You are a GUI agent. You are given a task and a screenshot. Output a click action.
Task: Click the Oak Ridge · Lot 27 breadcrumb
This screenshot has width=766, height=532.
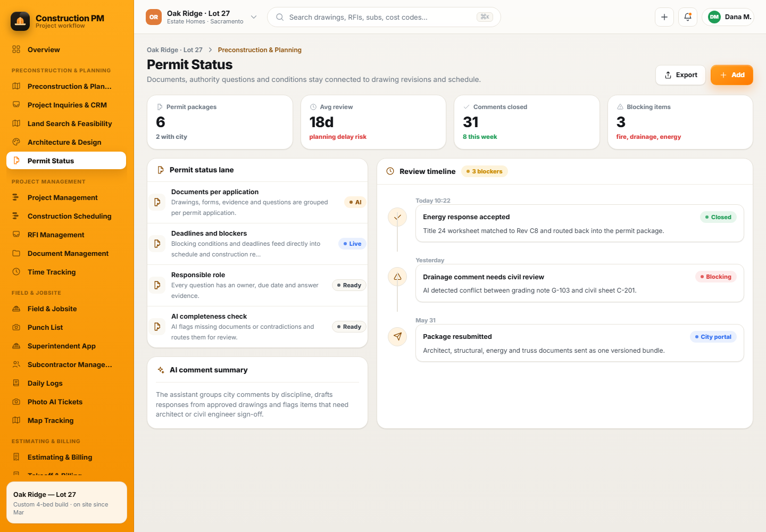click(174, 50)
